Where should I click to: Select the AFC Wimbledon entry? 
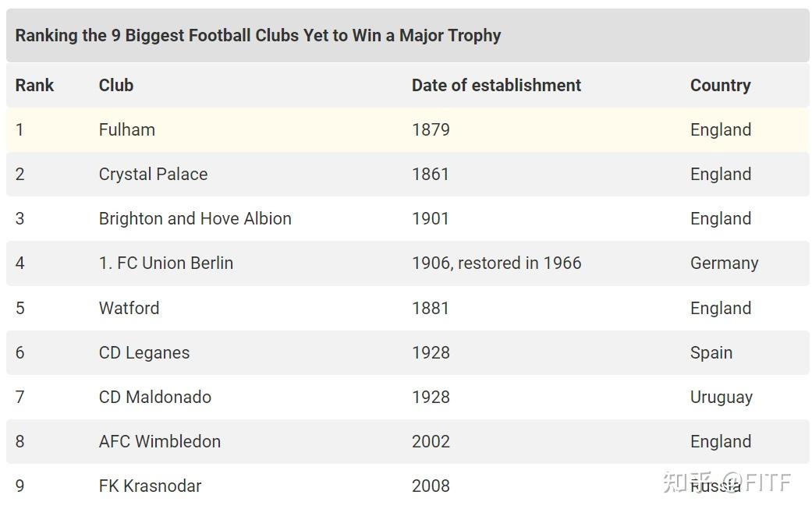(160, 441)
